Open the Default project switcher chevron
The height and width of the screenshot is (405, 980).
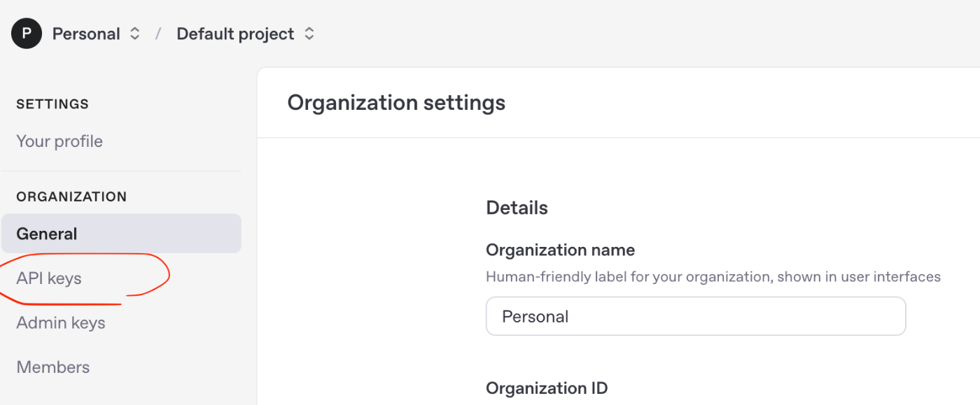(309, 34)
